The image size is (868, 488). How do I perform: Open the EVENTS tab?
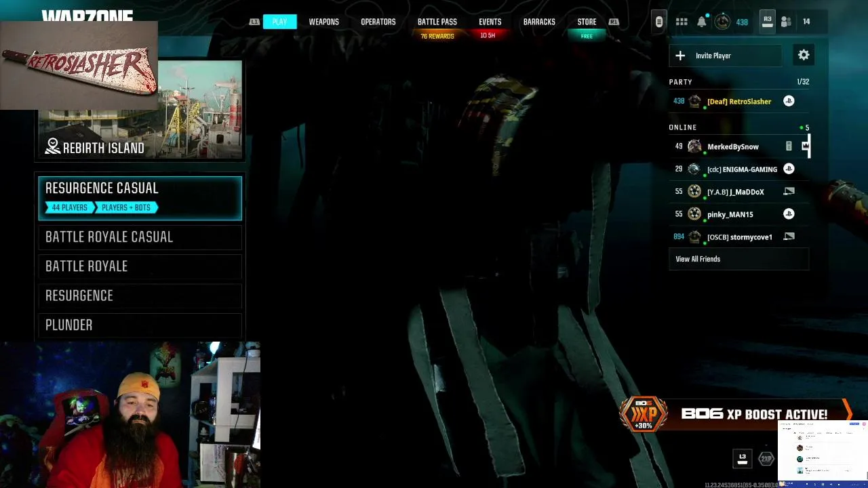click(490, 22)
